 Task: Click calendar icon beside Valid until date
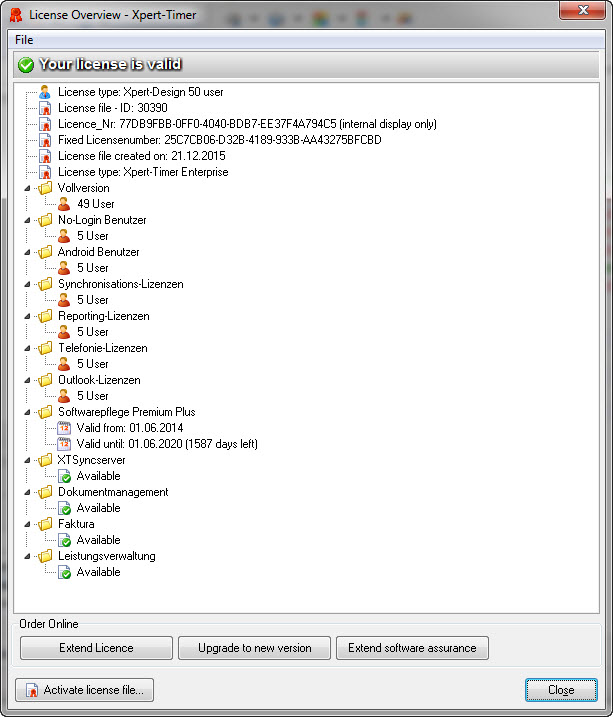click(x=64, y=444)
